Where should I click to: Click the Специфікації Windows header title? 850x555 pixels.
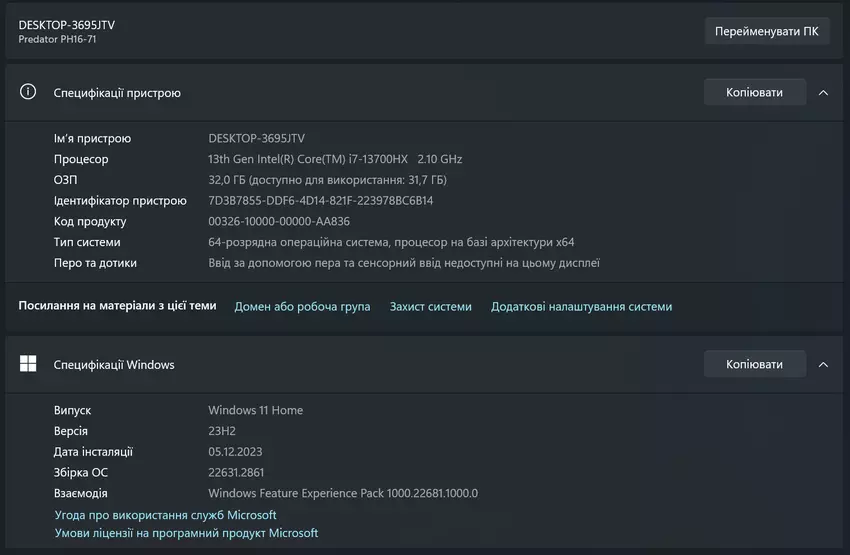114,365
